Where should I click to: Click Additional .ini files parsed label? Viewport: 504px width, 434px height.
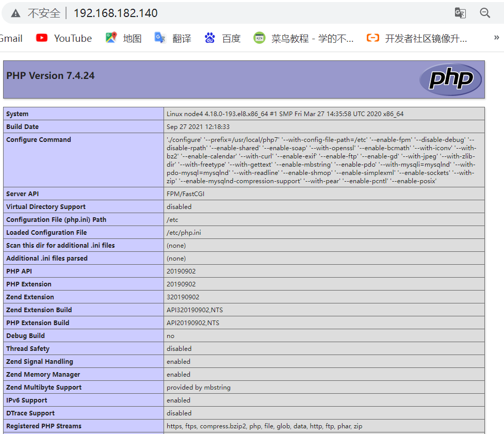47,258
